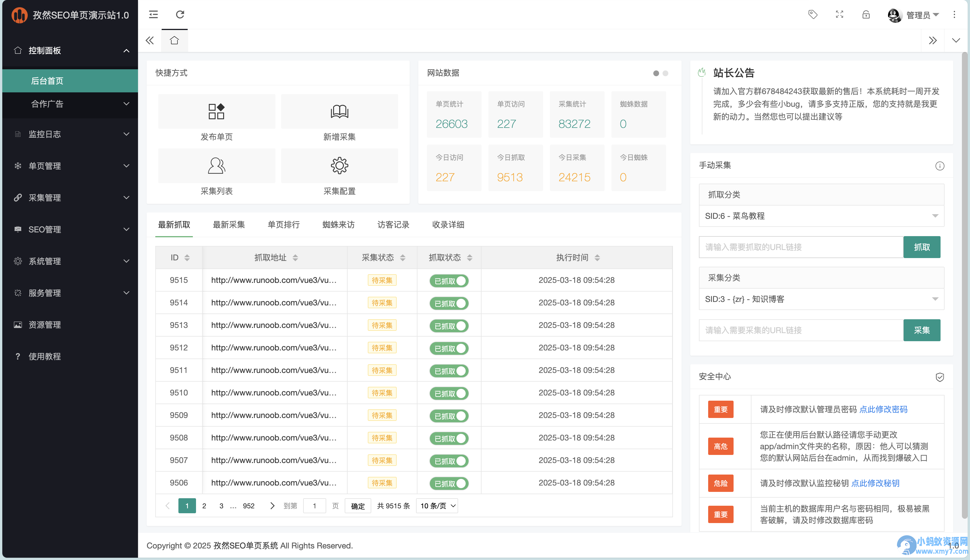Screen dimensions: 970x560
Task: Select the 最新采集 tab
Action: 229,225
